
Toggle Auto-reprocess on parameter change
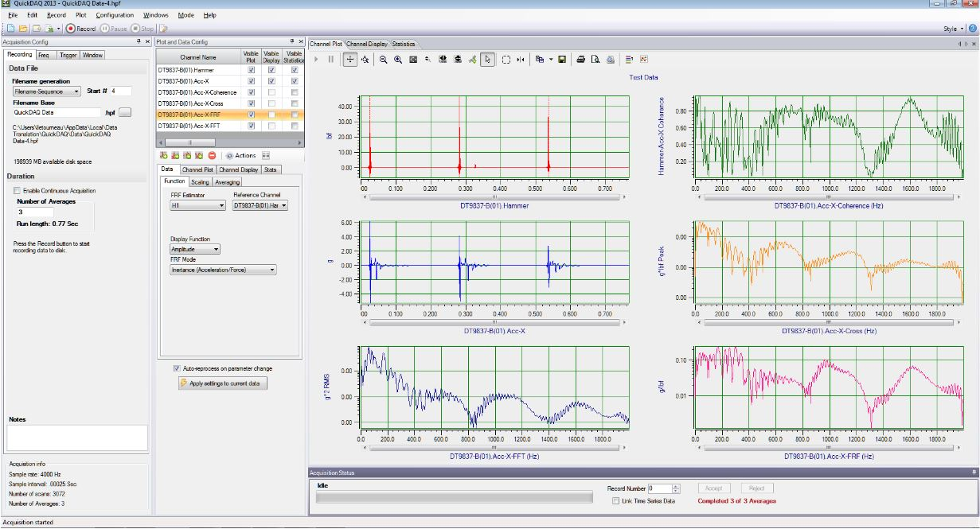(x=177, y=369)
